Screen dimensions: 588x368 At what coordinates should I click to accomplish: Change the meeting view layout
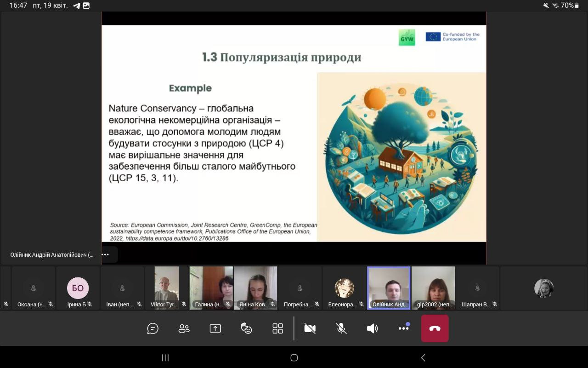pos(277,328)
